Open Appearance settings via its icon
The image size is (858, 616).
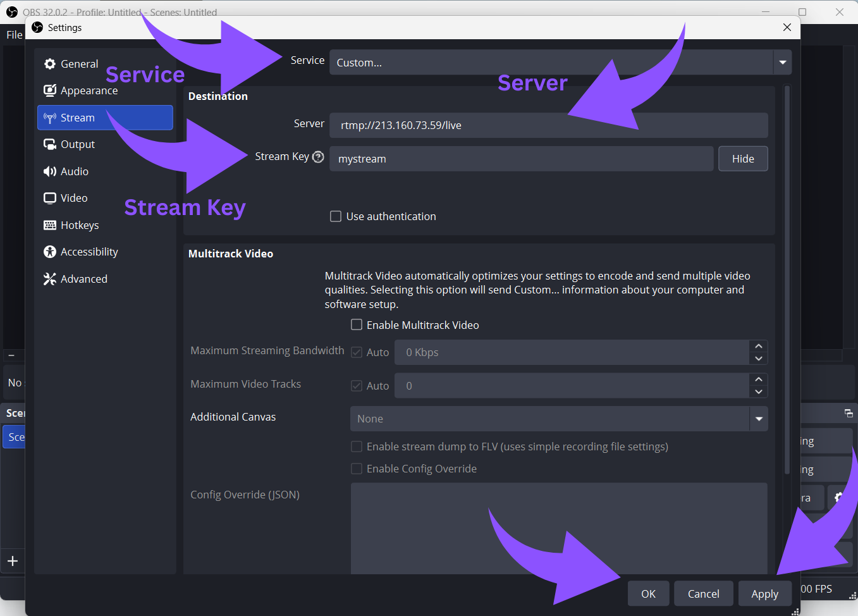[50, 90]
